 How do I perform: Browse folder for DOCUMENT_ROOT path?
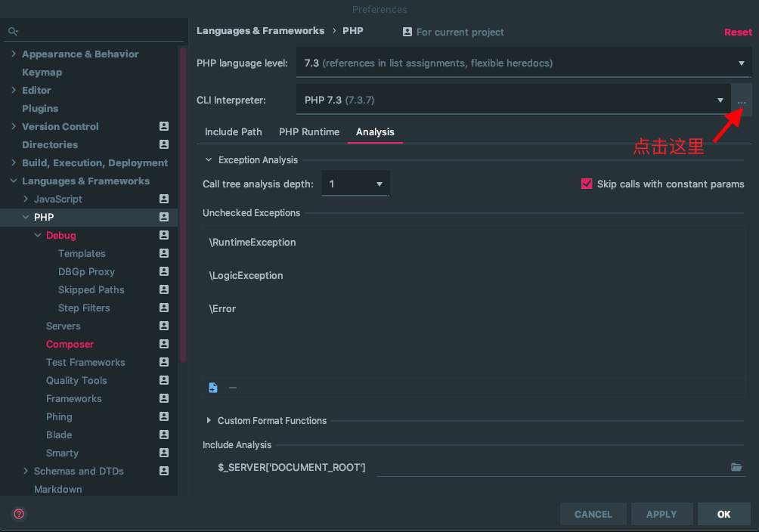(x=736, y=467)
